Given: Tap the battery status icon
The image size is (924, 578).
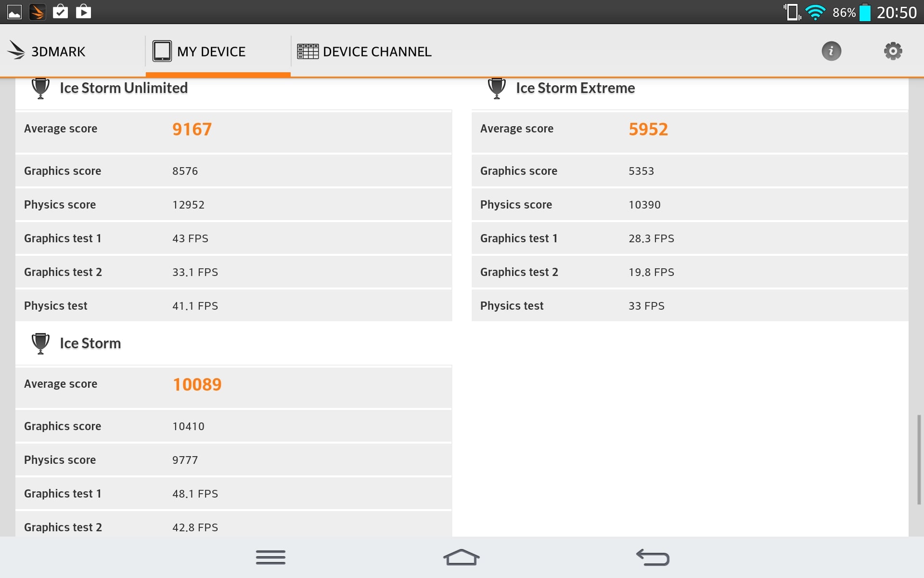Looking at the screenshot, I should [x=865, y=12].
